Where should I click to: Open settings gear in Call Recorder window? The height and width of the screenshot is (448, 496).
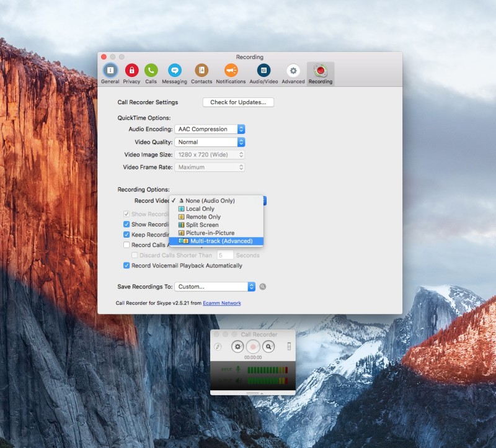tap(237, 346)
